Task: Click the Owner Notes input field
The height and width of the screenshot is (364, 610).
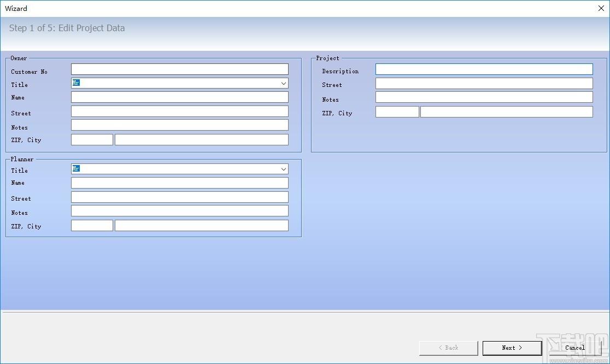Action: (180, 125)
